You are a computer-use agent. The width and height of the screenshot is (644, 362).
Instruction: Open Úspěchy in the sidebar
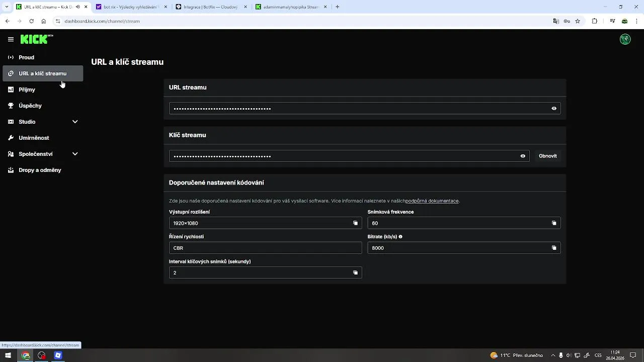[43, 106]
